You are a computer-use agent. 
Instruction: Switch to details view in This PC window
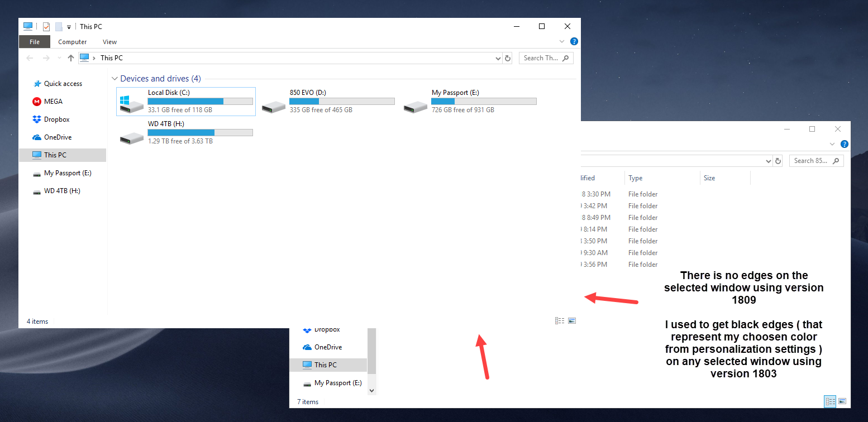tap(559, 321)
